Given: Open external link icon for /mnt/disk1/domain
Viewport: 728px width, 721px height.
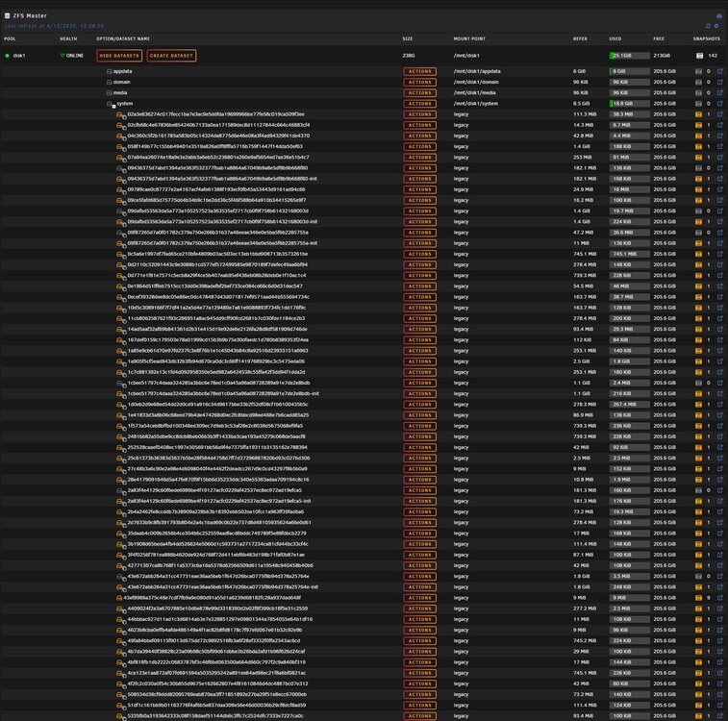Looking at the screenshot, I should (719, 82).
